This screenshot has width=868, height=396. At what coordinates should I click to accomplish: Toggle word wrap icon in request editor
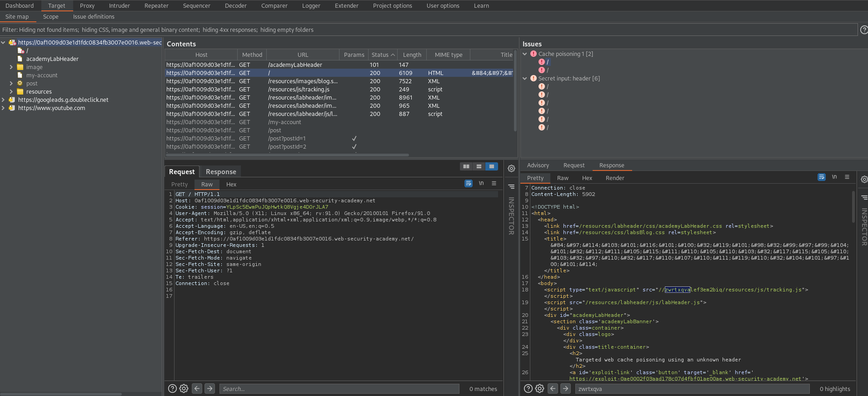(x=469, y=184)
